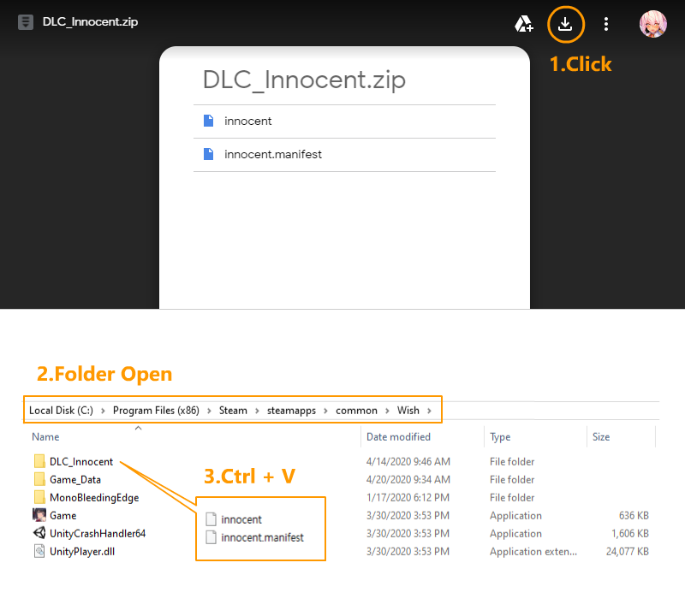The height and width of the screenshot is (616, 685).
Task: Click the Wish breadcrumb segment
Action: point(408,411)
